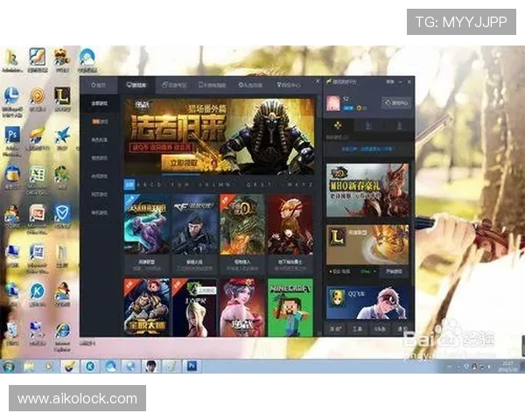Select the last sidebar game category
The image size is (525, 420).
pyautogui.click(x=100, y=213)
